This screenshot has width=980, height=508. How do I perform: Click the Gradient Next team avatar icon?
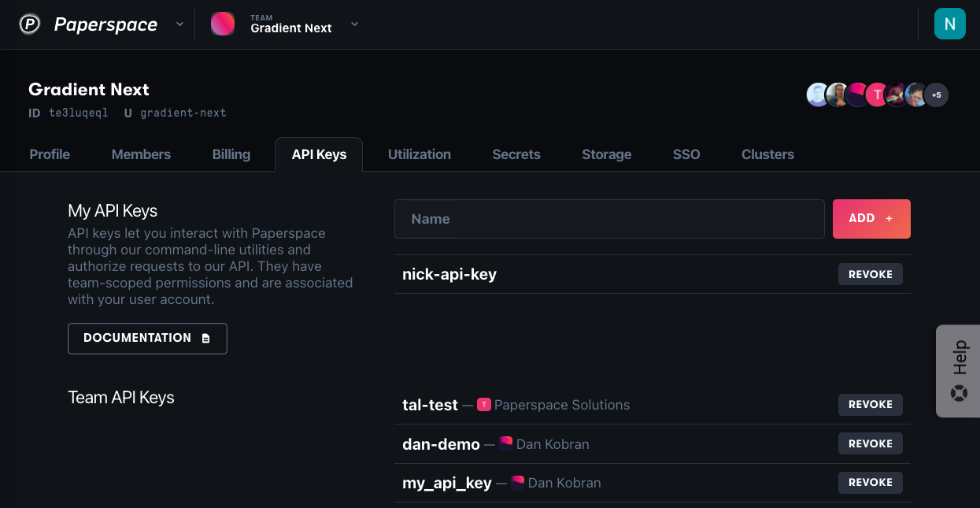(223, 24)
